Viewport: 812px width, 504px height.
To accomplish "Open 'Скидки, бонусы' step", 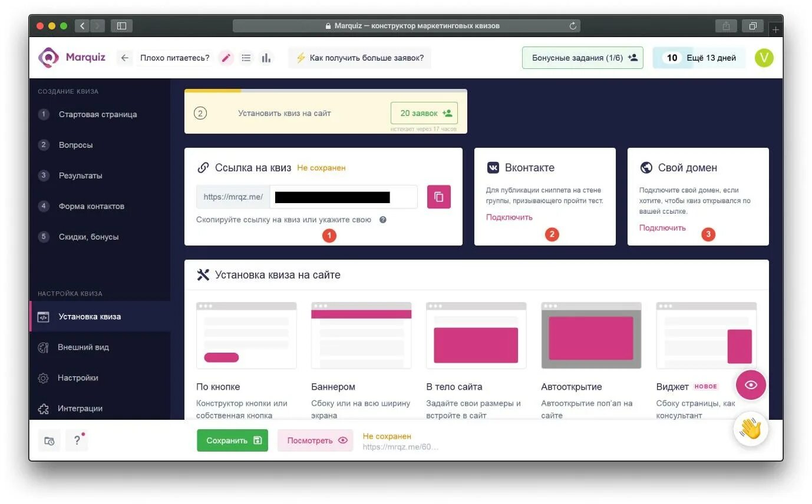I will tap(88, 237).
